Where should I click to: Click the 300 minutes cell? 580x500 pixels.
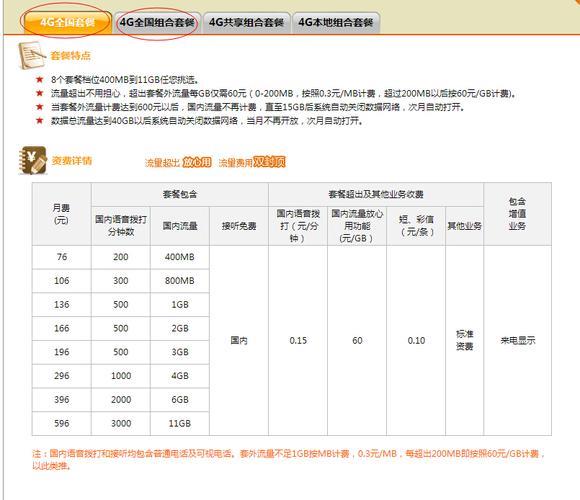[121, 281]
